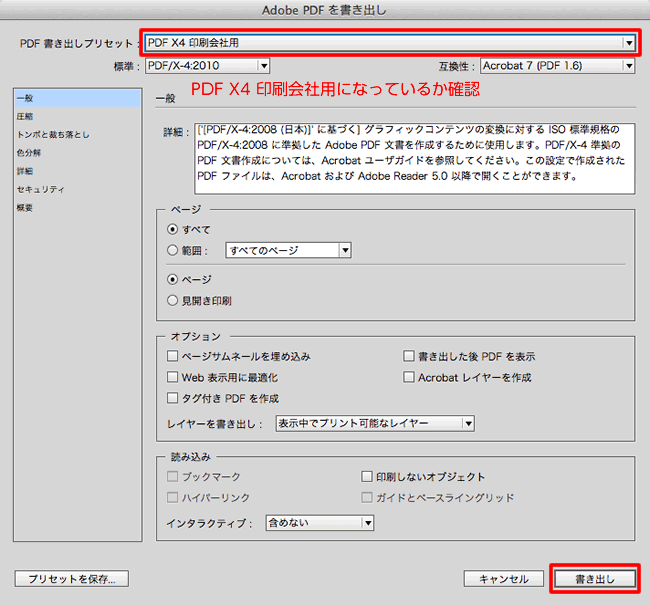650x606 pixels.
Task: Select the 圧縮 category in sidebar
Action: [x=78, y=116]
